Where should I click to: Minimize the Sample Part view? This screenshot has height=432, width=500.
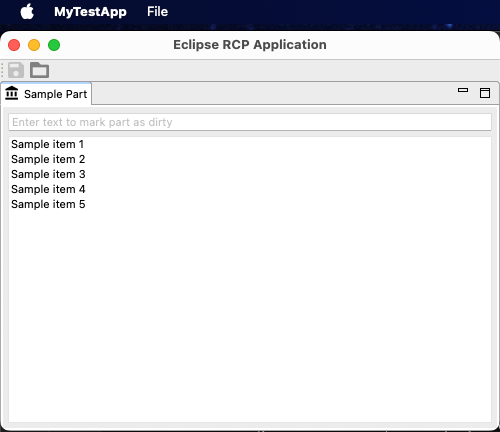click(x=463, y=90)
